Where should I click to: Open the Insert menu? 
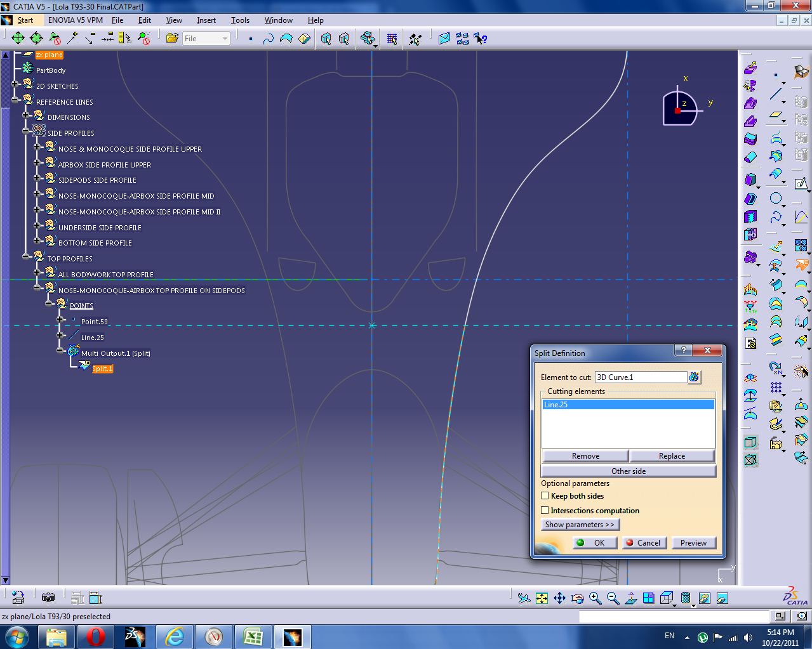point(206,20)
